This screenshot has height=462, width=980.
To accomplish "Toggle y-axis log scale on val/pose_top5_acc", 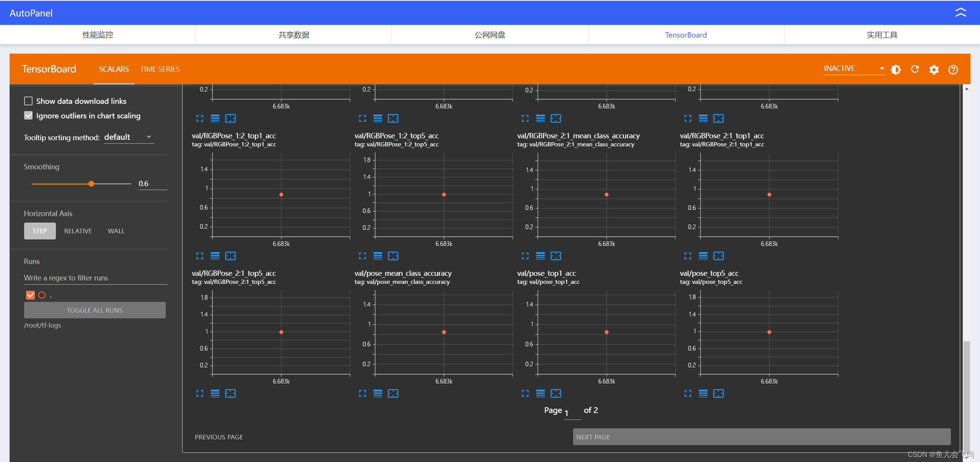I will tap(703, 393).
